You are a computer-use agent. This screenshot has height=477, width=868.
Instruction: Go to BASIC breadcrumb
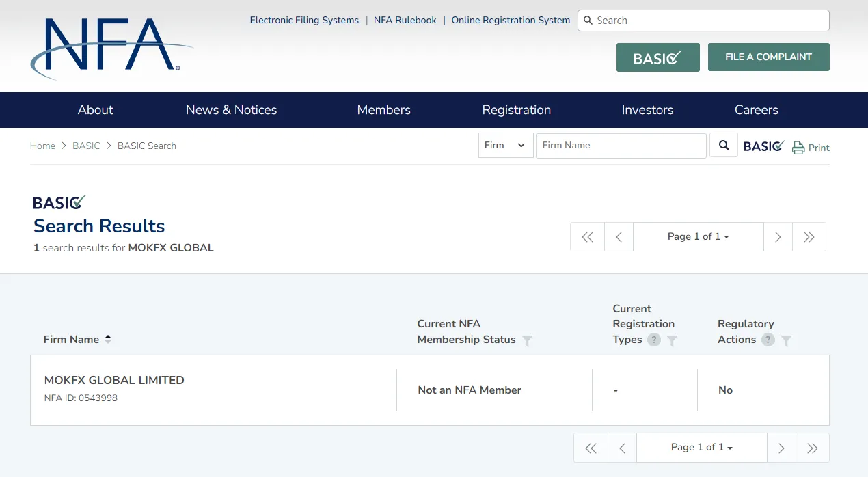tap(86, 146)
